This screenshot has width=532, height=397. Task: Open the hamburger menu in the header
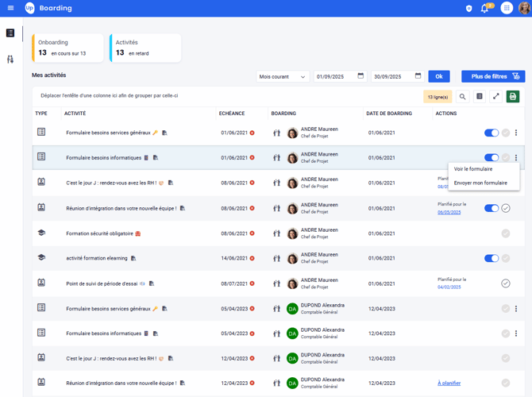(10, 8)
